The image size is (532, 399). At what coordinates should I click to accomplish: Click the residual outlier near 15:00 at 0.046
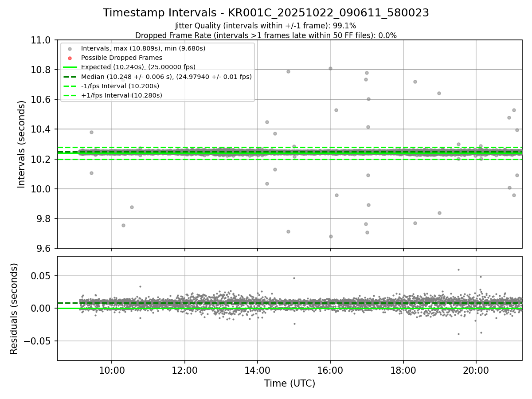click(x=294, y=278)
